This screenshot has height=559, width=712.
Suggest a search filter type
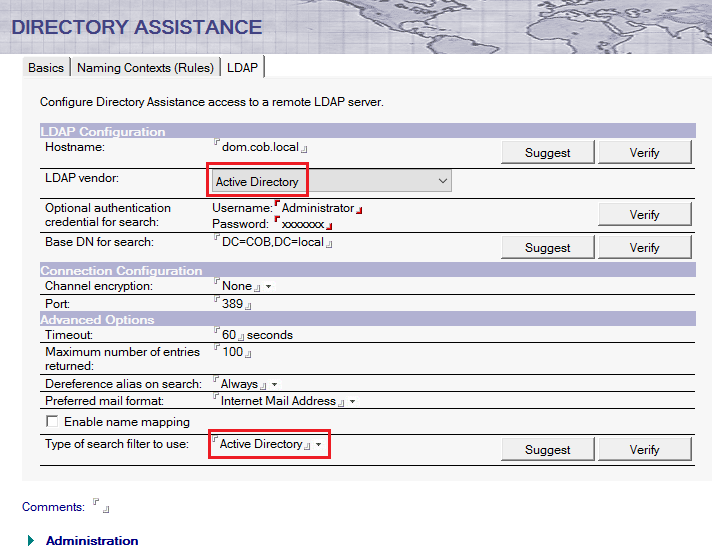548,450
